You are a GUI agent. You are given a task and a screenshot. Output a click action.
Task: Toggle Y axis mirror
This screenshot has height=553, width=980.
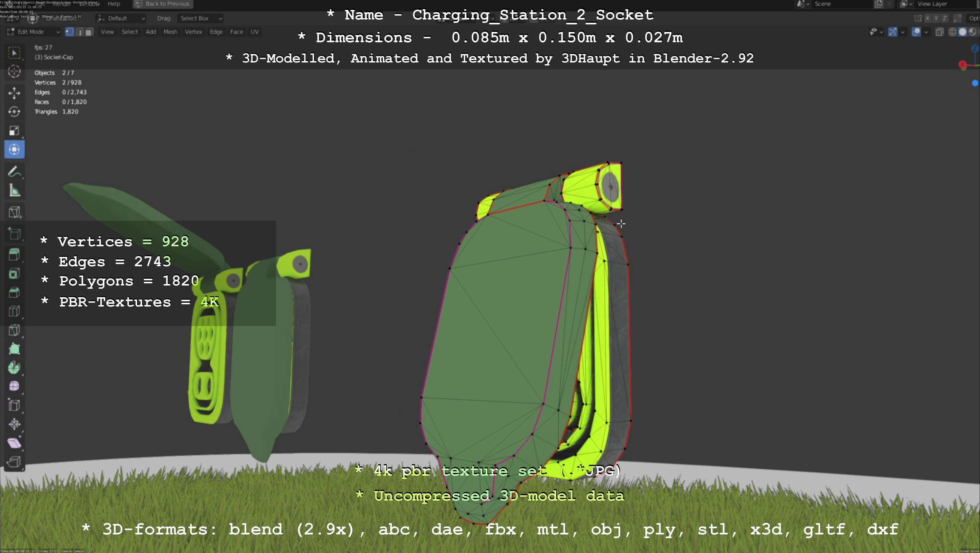click(936, 18)
